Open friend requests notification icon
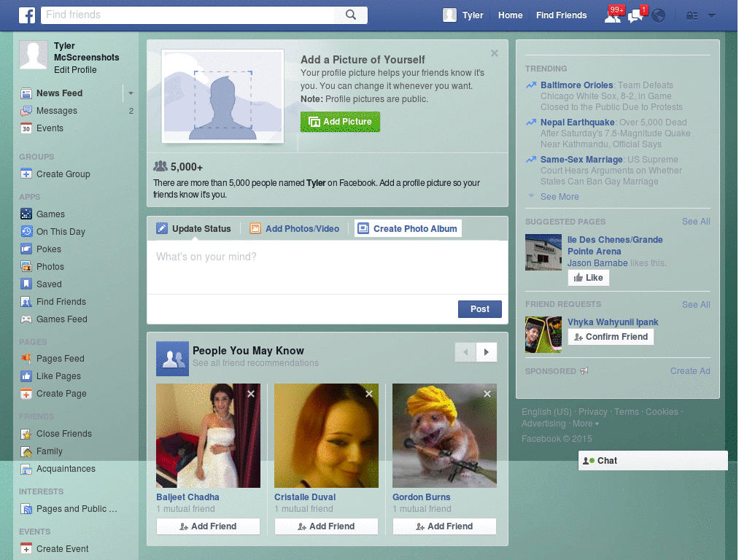Image resolution: width=747 pixels, height=560 pixels. click(x=613, y=16)
